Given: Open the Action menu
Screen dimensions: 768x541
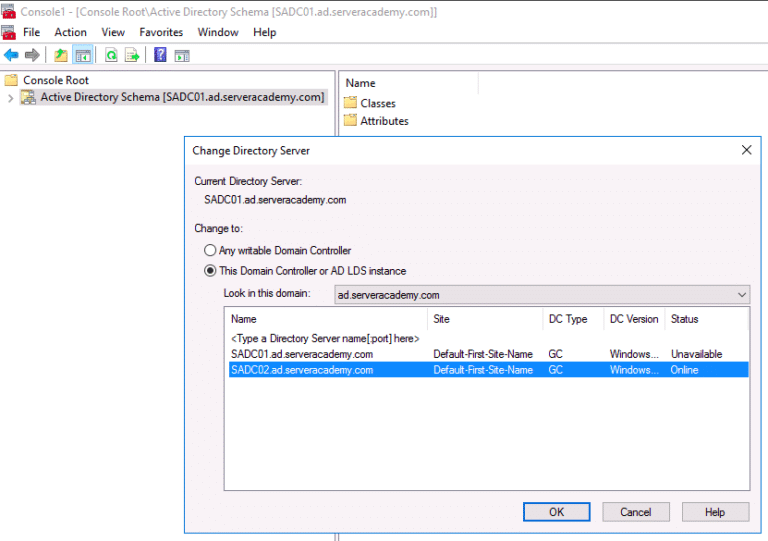Looking at the screenshot, I should tap(70, 32).
